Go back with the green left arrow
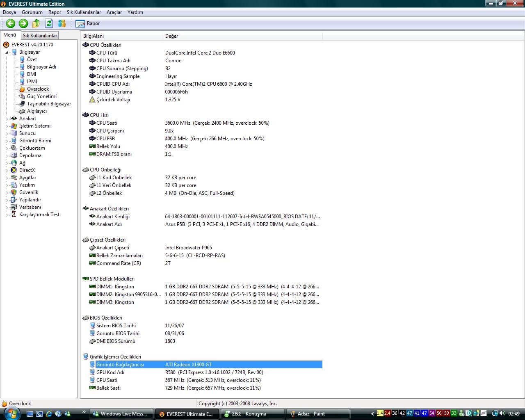 coord(11,23)
